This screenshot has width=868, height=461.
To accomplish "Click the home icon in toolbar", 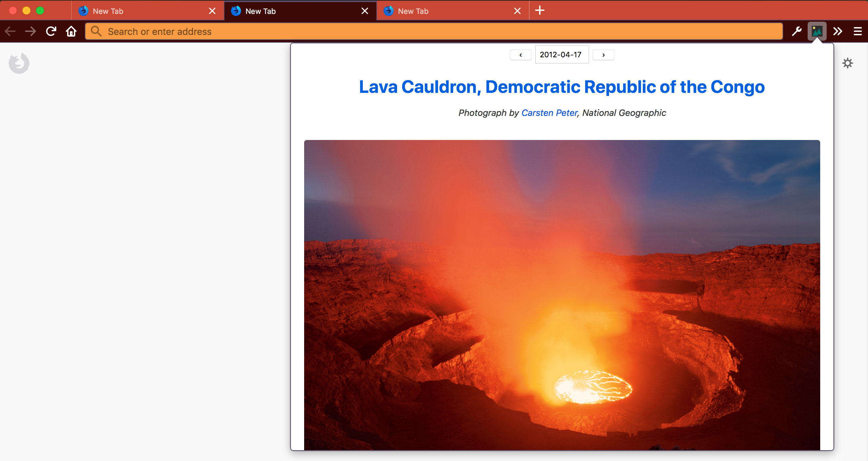I will (x=71, y=32).
